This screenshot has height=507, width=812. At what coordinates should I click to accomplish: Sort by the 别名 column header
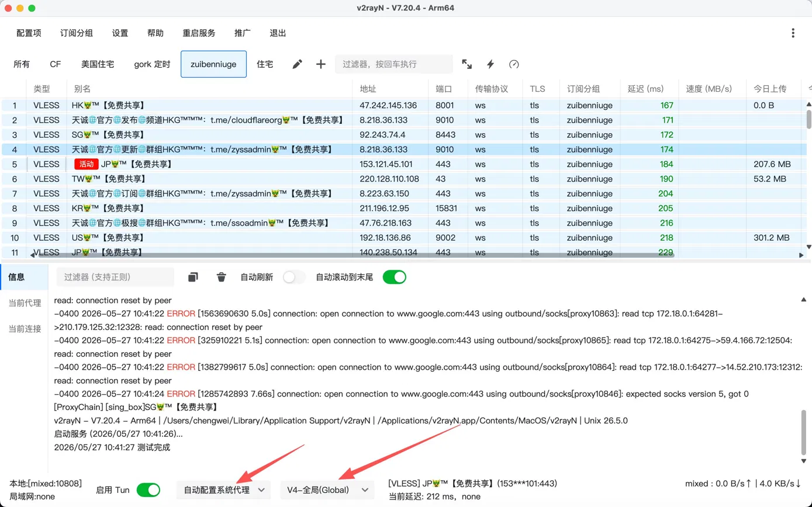(x=210, y=89)
